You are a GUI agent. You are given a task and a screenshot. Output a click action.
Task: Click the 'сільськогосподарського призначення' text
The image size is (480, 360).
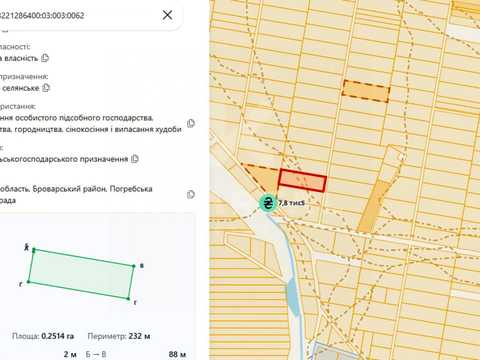click(64, 159)
